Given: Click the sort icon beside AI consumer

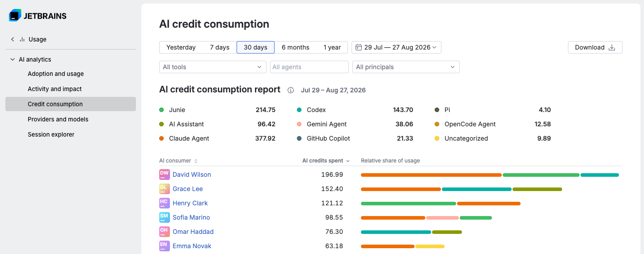Looking at the screenshot, I should pos(196,161).
